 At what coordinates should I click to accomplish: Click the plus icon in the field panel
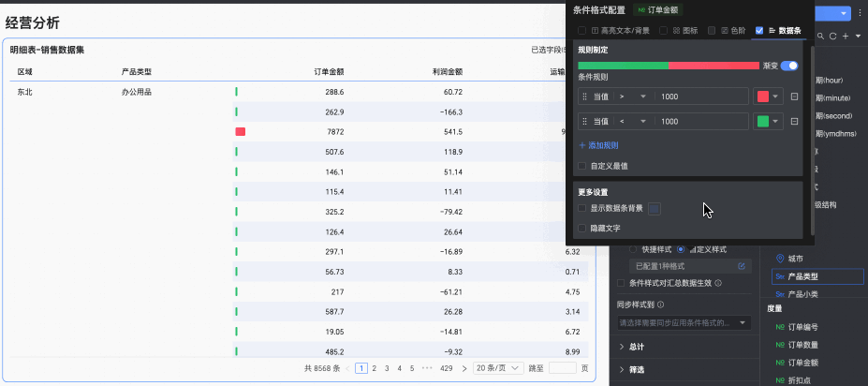pos(846,37)
